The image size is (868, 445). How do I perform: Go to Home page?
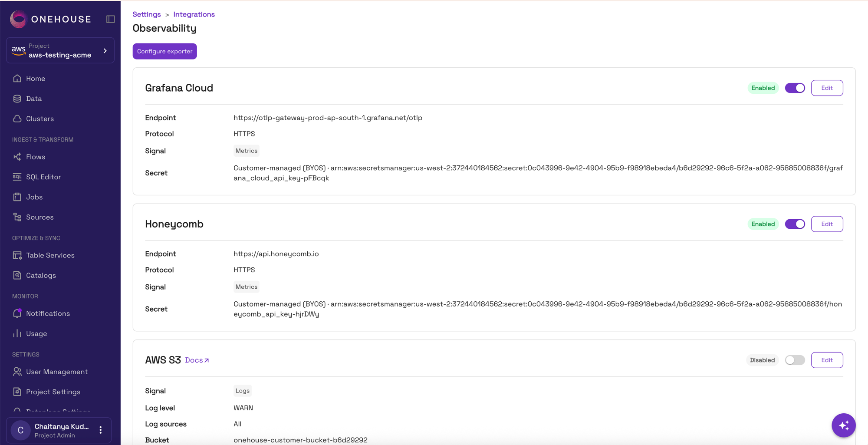click(x=36, y=79)
